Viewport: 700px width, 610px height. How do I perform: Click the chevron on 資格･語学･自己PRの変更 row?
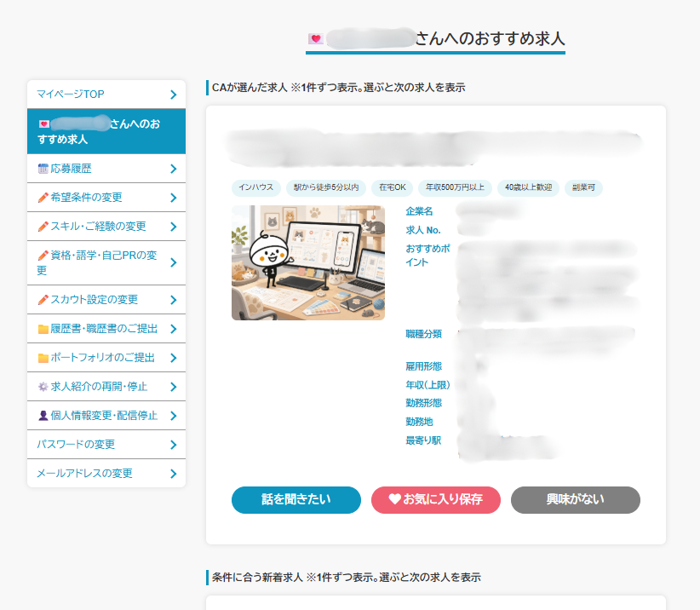(x=174, y=263)
